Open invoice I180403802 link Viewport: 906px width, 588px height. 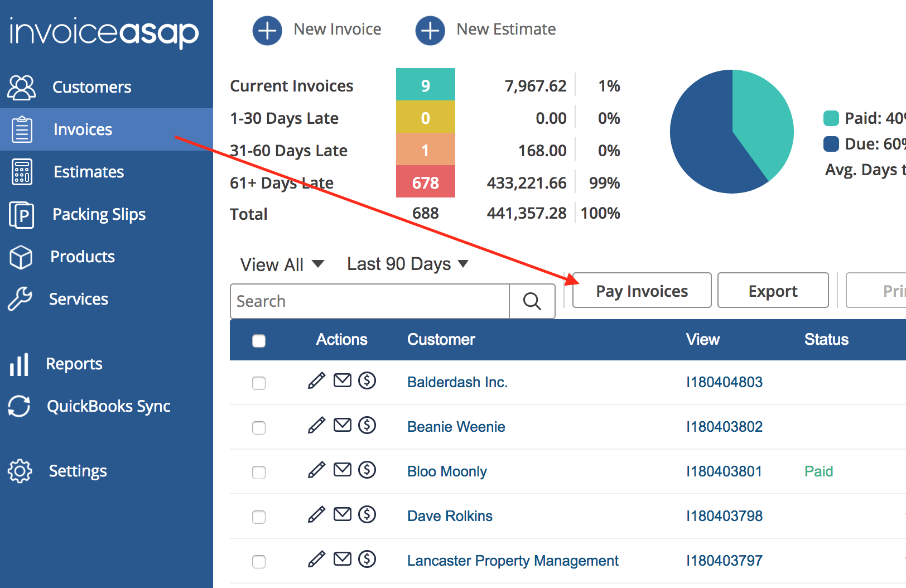click(x=724, y=427)
